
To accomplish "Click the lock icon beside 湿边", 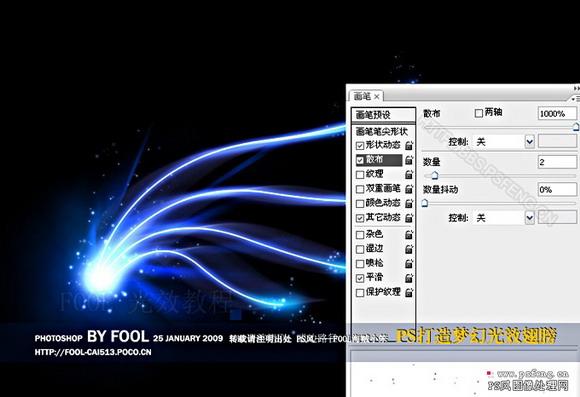I will [x=408, y=249].
